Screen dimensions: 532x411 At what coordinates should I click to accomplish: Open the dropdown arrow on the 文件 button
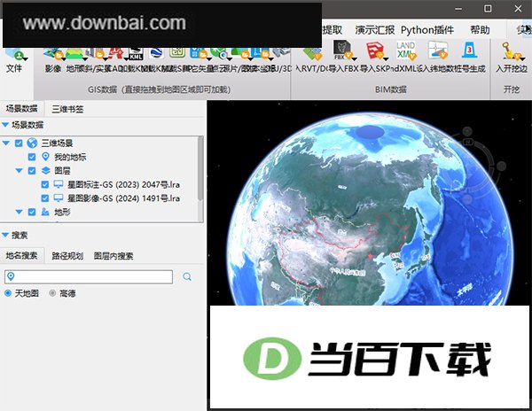click(x=25, y=58)
